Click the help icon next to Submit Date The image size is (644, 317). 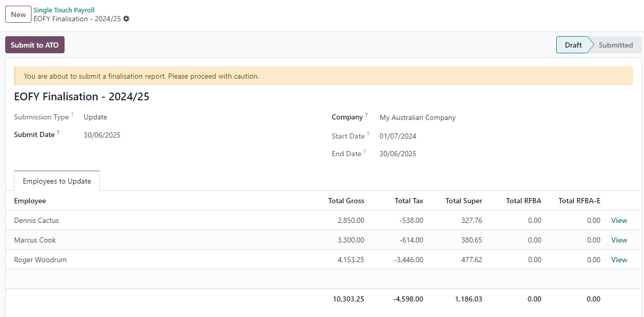[x=58, y=132]
